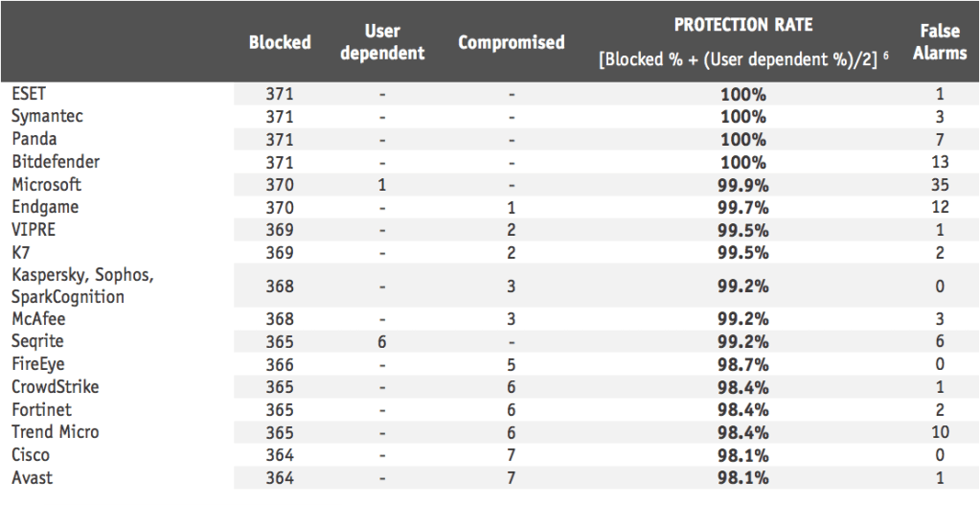Open footnote 6 superscript reference
This screenshot has width=980, height=505.
tap(887, 56)
